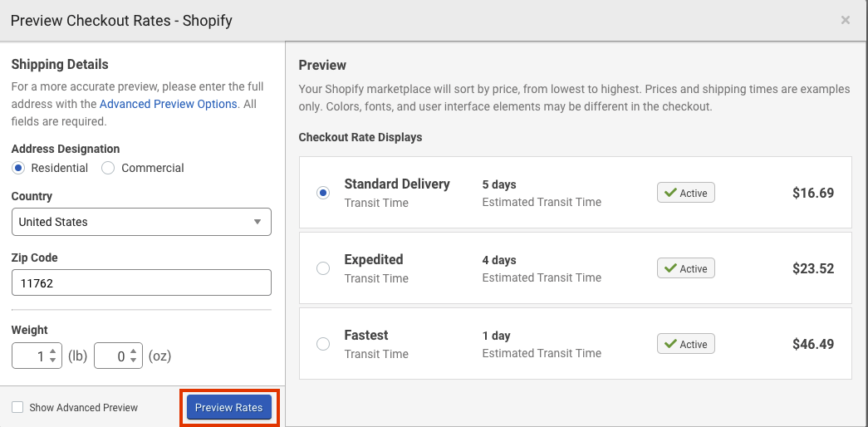The width and height of the screenshot is (868, 427).
Task: Choose the Expedited rate radio button
Action: [323, 268]
